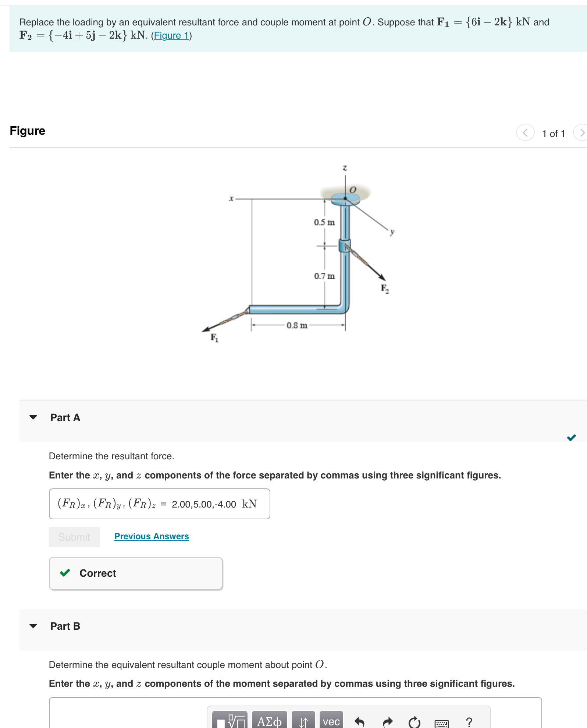This screenshot has height=728, width=587.
Task: Collapse the Part B section
Action: (x=33, y=626)
